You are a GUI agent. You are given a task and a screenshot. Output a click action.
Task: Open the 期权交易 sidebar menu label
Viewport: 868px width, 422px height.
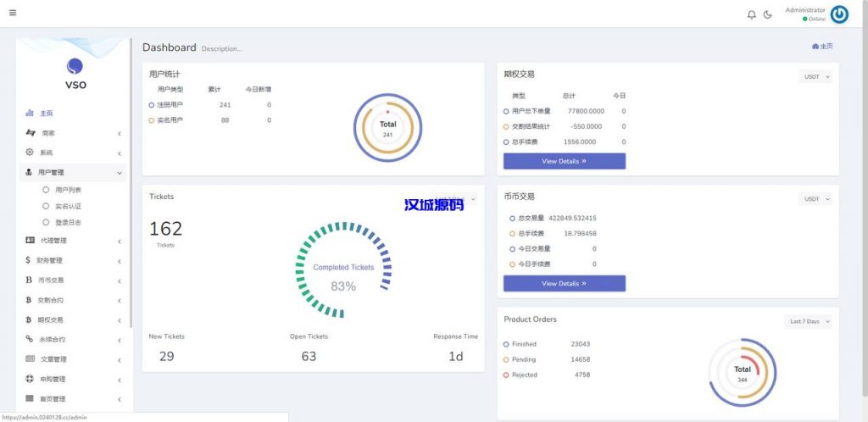pos(50,320)
